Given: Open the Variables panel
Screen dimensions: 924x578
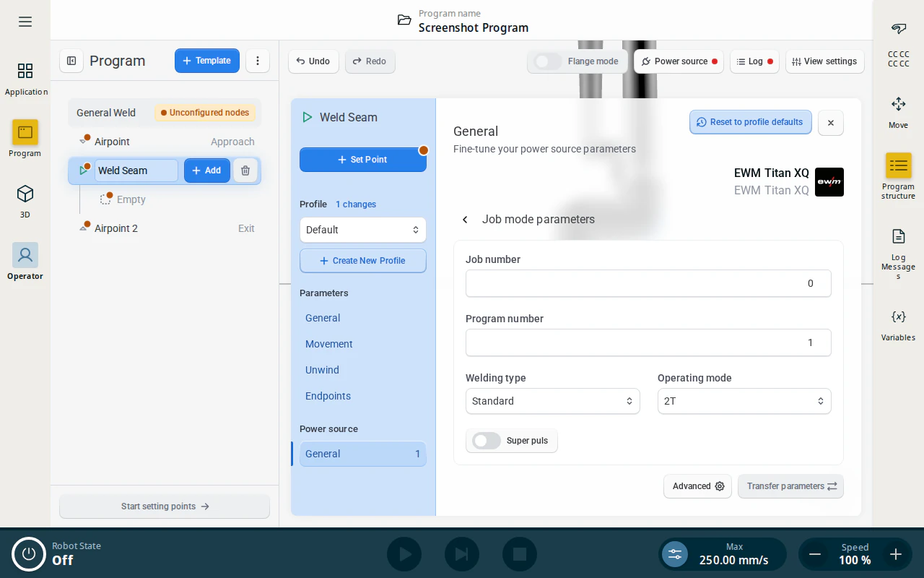Looking at the screenshot, I should pos(899,324).
